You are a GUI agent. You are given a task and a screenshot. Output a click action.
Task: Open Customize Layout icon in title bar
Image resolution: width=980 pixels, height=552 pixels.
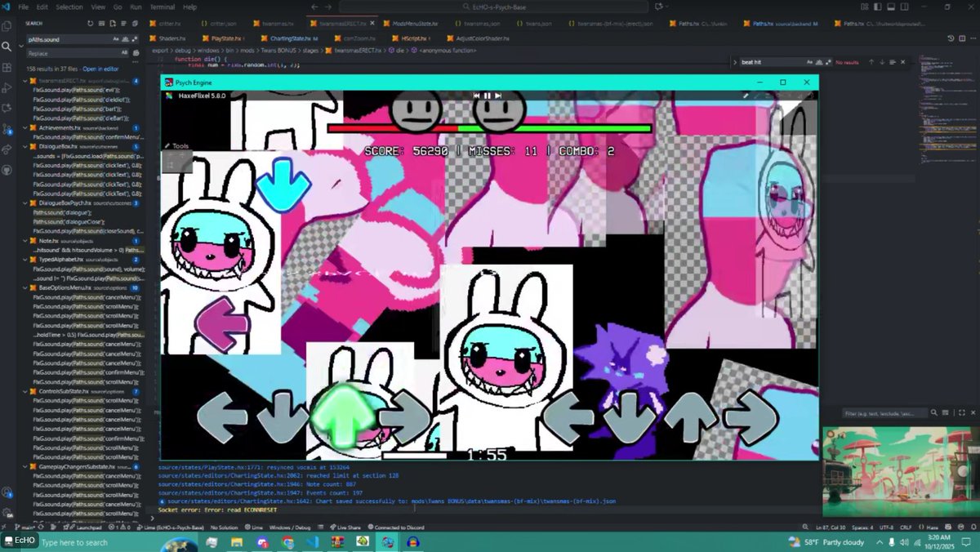[865, 7]
